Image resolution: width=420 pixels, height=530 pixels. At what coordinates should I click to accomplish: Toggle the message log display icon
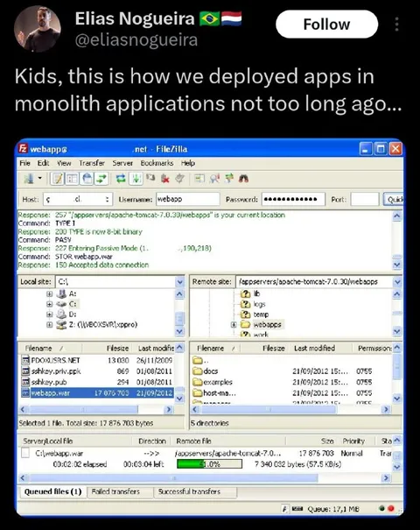pos(58,179)
